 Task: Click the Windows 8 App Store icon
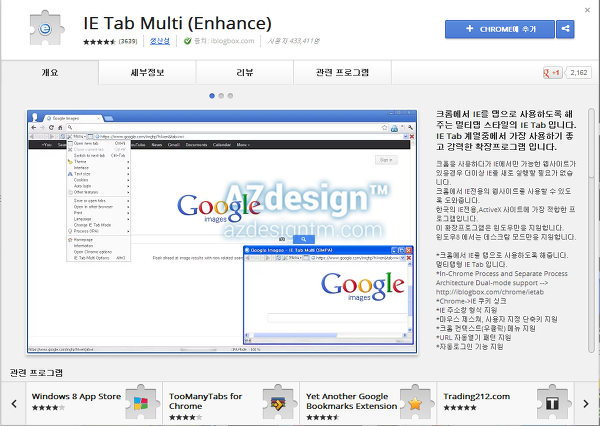[141, 403]
